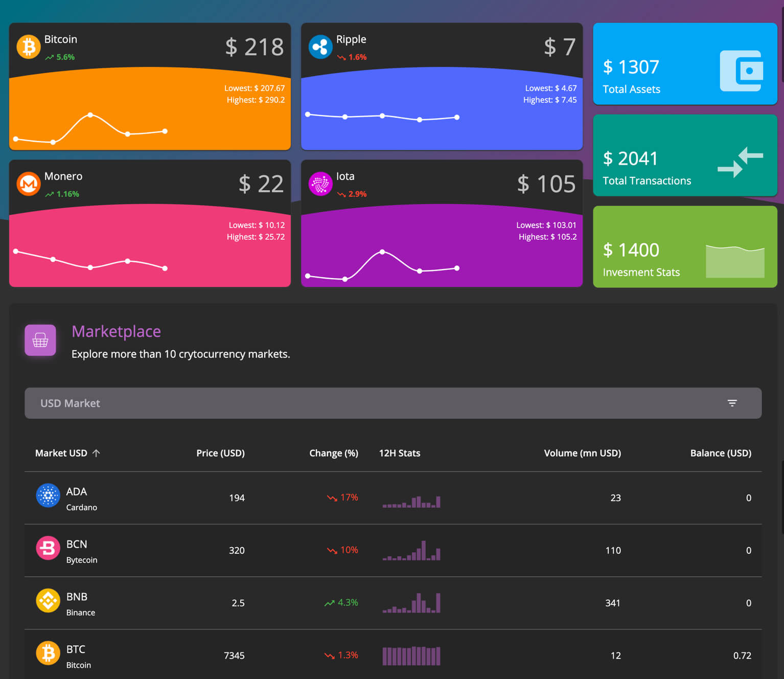Click Bitcoin's 'Highest: $ 290.2' text
Screen dimensions: 784x679
point(256,100)
